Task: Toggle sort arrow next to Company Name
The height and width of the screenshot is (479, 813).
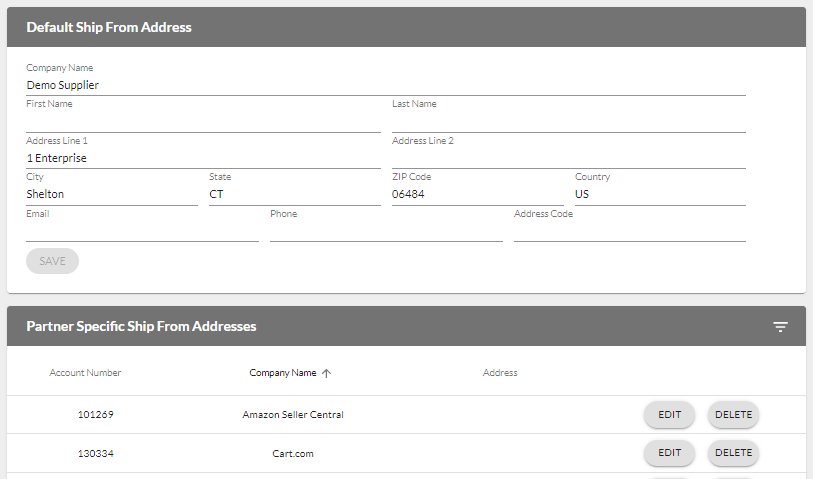Action: [326, 373]
